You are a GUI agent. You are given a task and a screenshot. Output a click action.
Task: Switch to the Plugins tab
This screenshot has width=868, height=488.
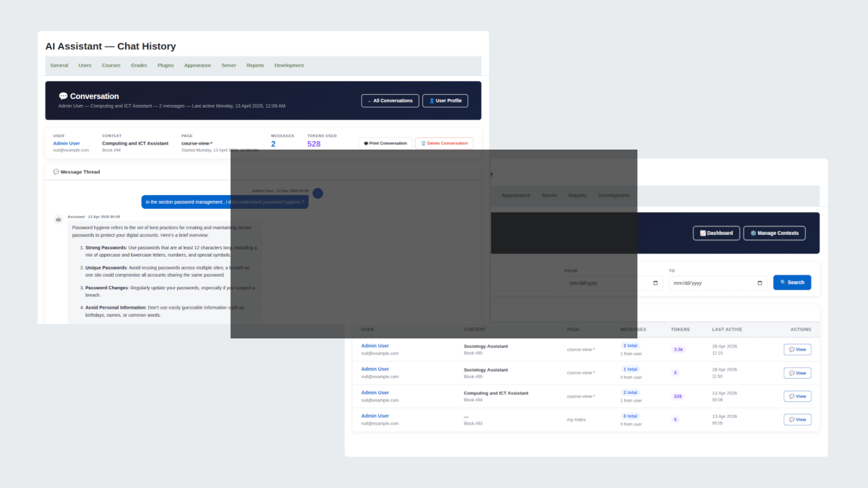[166, 65]
